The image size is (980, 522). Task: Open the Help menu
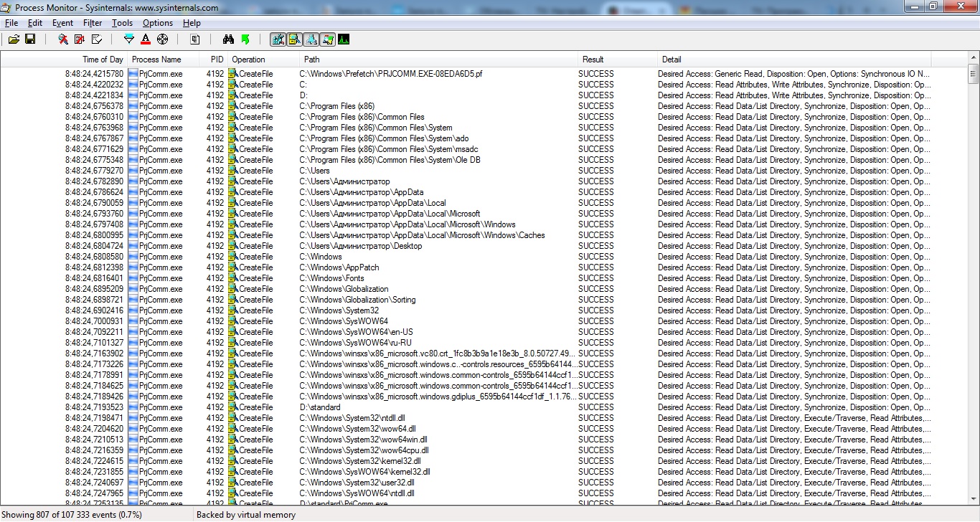(x=192, y=23)
